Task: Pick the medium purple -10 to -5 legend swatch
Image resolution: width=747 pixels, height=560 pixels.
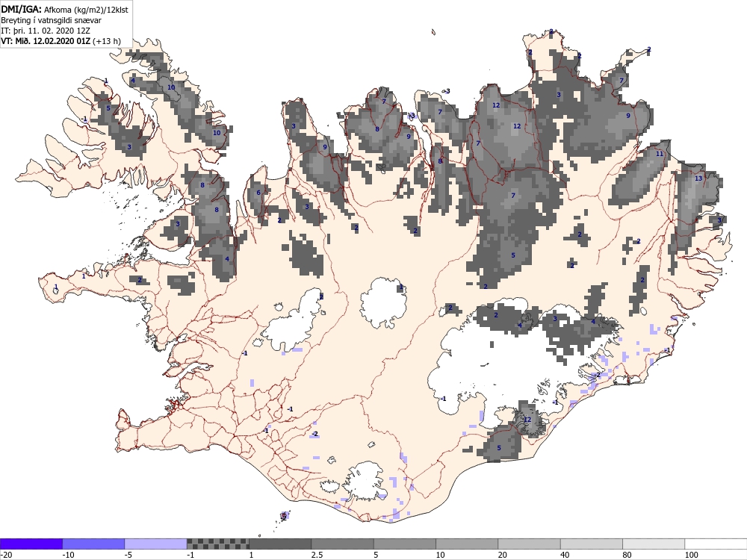Action: pos(93,544)
